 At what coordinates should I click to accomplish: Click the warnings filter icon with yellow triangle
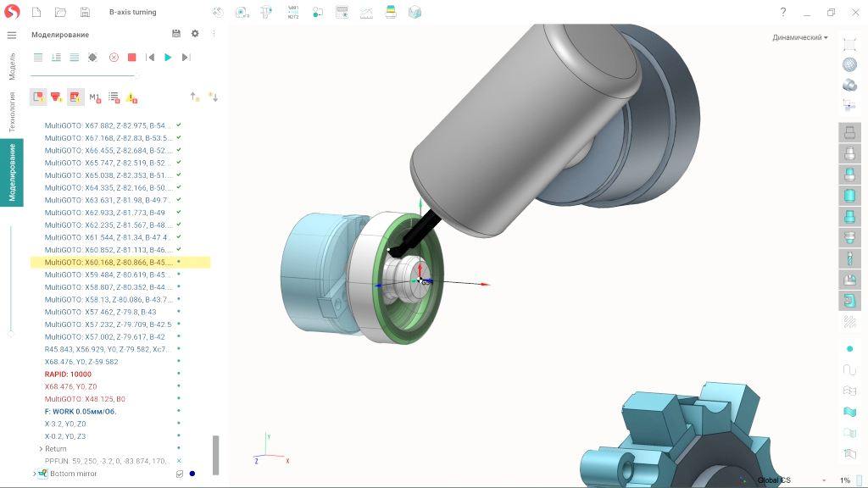[133, 96]
